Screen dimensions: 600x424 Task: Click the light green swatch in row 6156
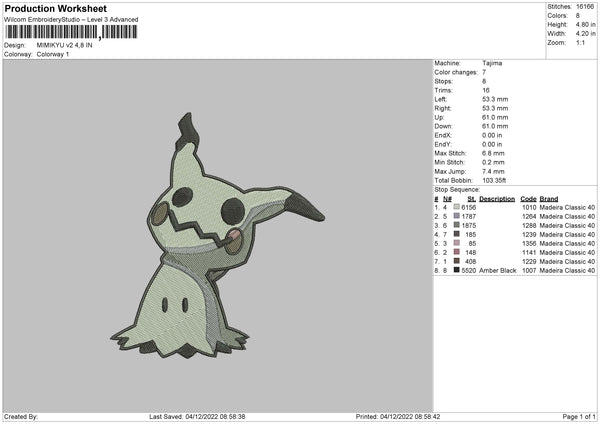(456, 207)
